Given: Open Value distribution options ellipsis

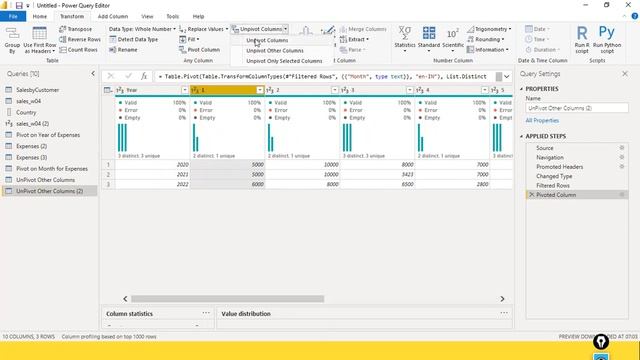Looking at the screenshot, I should 504,313.
